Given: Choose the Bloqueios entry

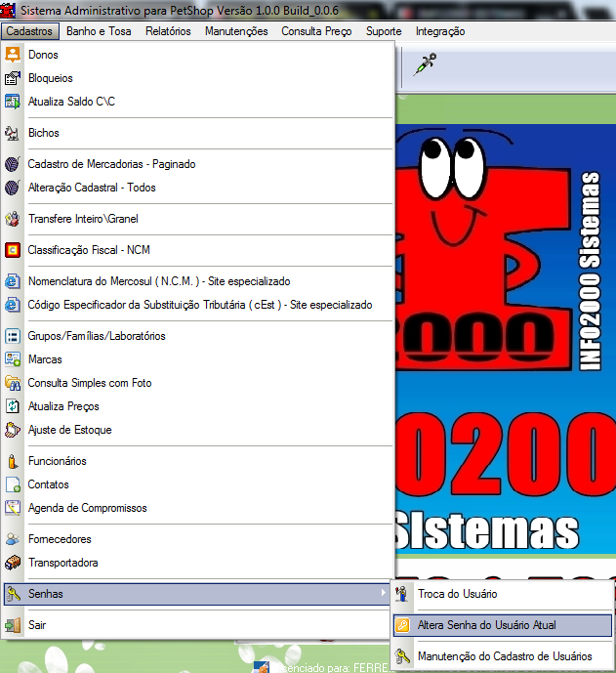Looking at the screenshot, I should click(198, 78).
